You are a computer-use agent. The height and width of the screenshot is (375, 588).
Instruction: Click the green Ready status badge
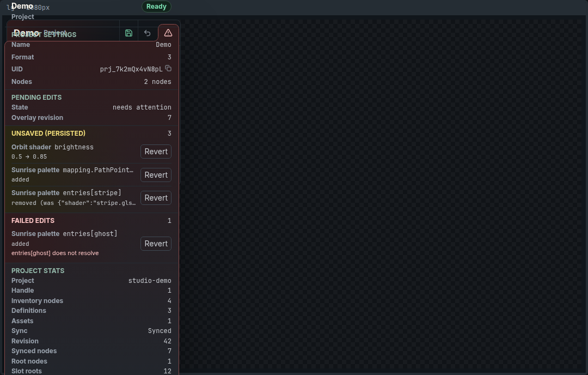156,7
